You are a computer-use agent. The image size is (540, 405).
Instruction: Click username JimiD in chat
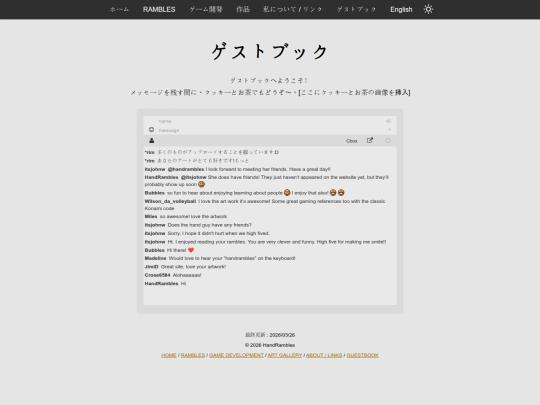point(152,267)
